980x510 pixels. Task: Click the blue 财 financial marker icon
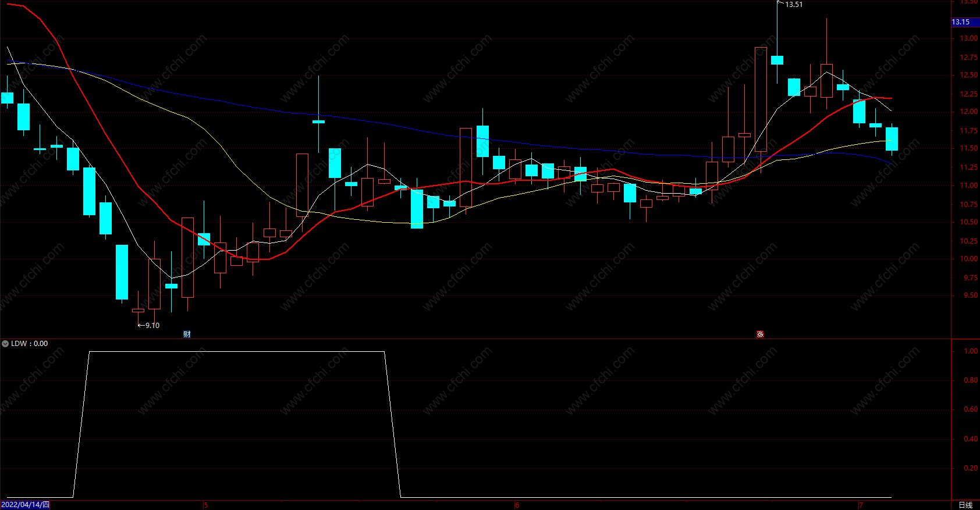(x=187, y=334)
